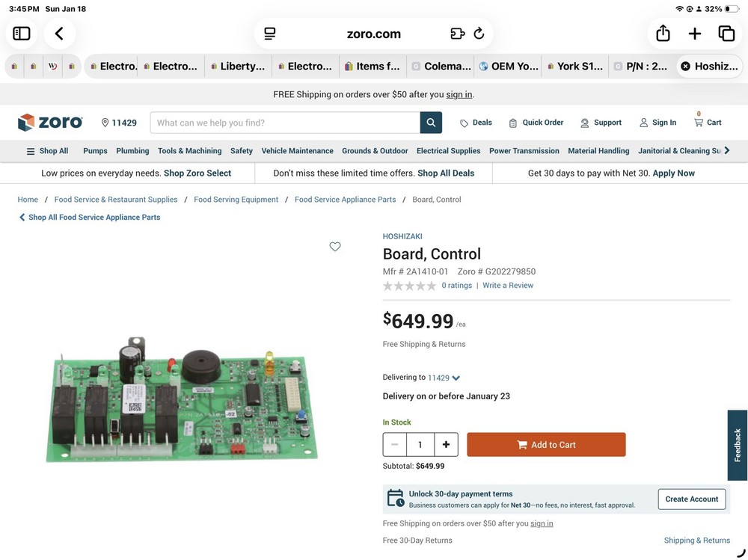Reload the zoro.com page
The height and width of the screenshot is (560, 748).
point(479,33)
